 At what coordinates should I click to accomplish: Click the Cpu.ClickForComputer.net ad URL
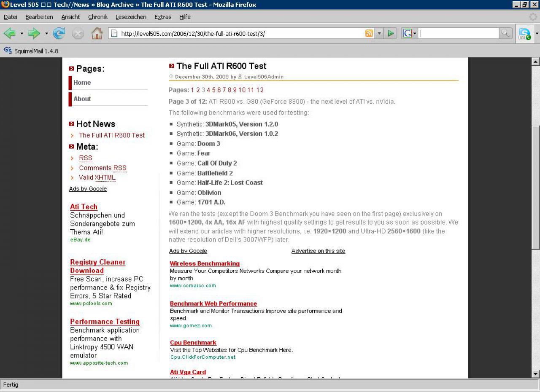tap(202, 357)
